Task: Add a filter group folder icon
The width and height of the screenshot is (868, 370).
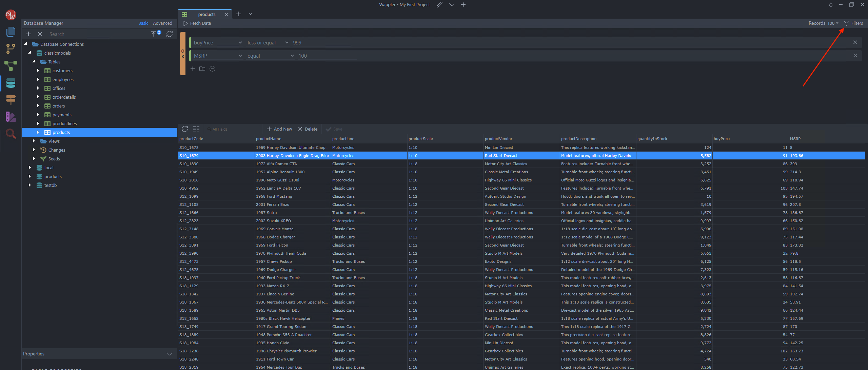Action: click(x=202, y=69)
